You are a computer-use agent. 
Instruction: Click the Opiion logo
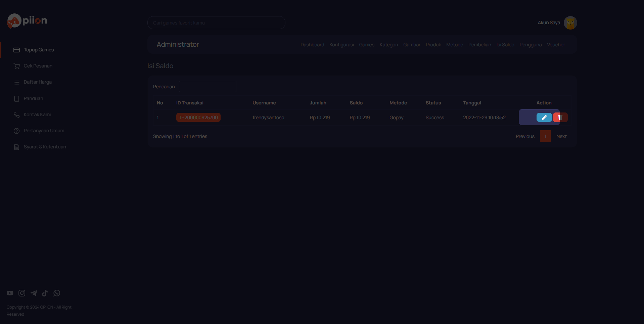(x=27, y=21)
